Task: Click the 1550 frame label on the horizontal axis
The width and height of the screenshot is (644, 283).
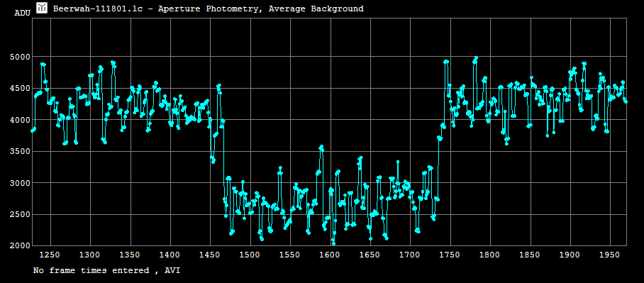Action: (290, 255)
